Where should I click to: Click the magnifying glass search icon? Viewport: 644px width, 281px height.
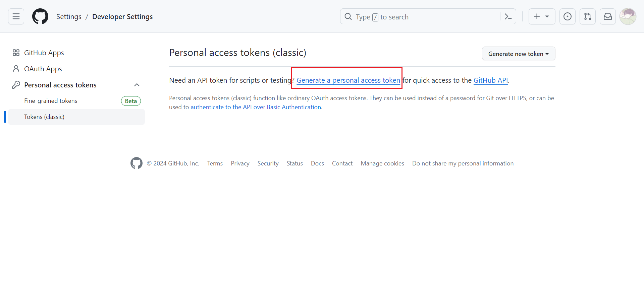tap(348, 16)
